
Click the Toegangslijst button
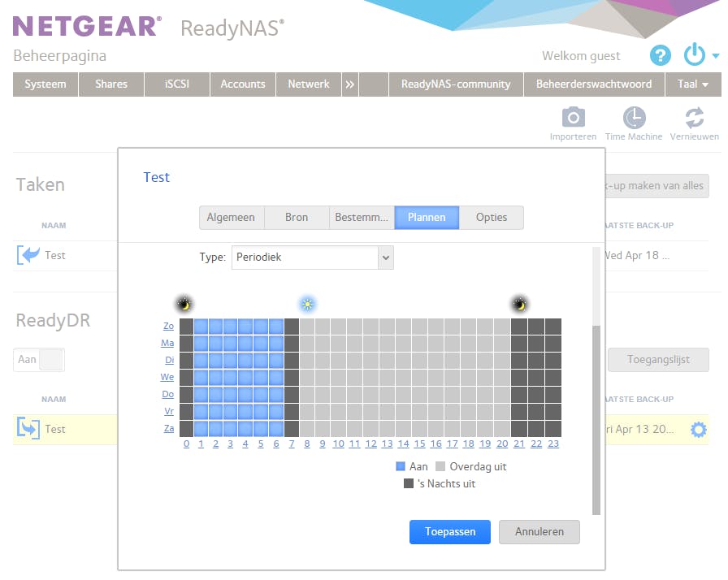tap(658, 360)
